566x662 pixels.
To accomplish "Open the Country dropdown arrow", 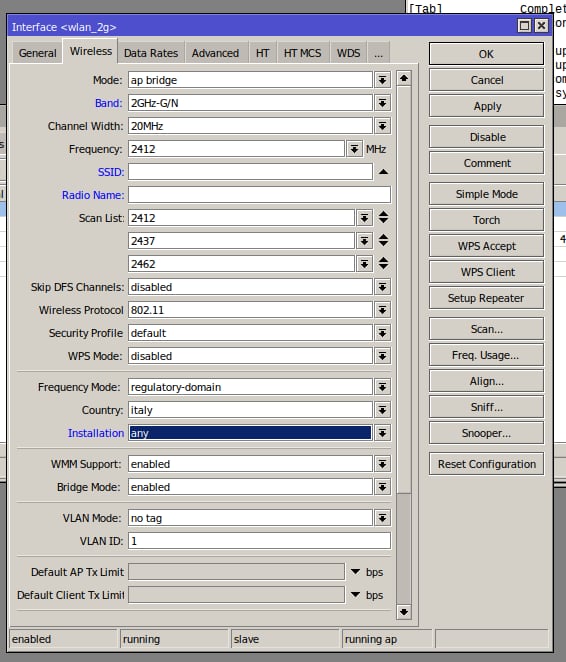I will (382, 410).
